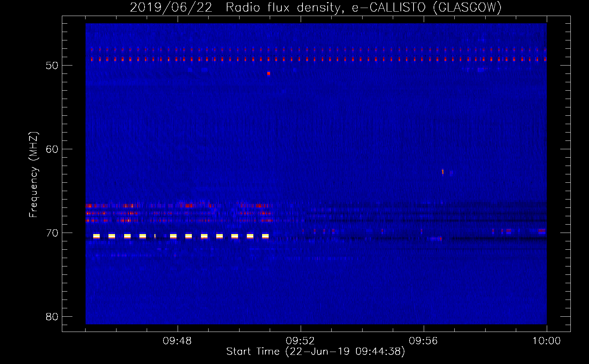Click the 50 frequency tick label
This screenshot has width=589, height=364.
(x=52, y=66)
